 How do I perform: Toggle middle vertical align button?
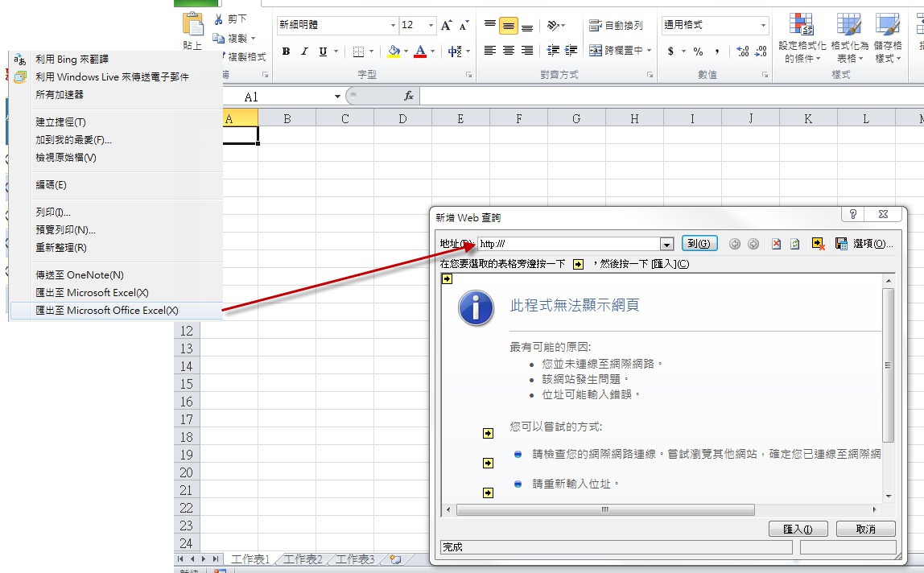(509, 26)
